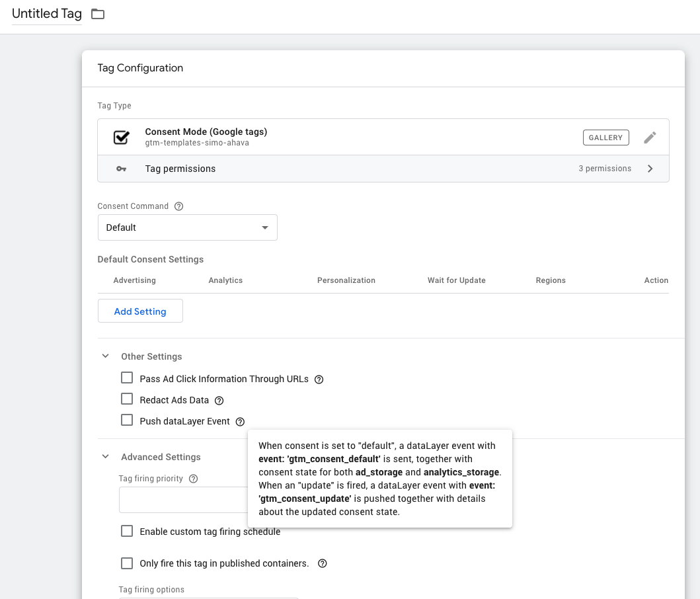The image size is (700, 599).
Task: Click the Add Setting button
Action: coord(140,311)
